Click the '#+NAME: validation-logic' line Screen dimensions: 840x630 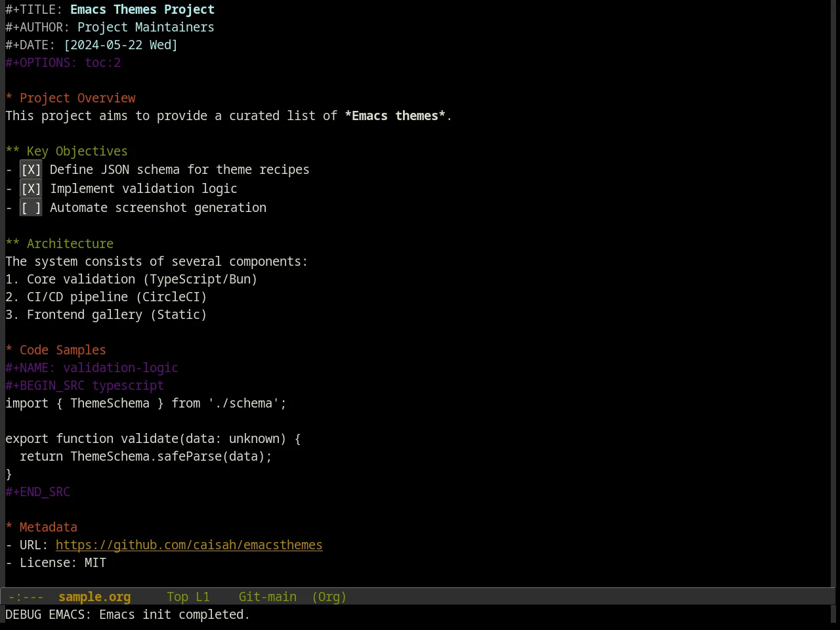tap(92, 367)
